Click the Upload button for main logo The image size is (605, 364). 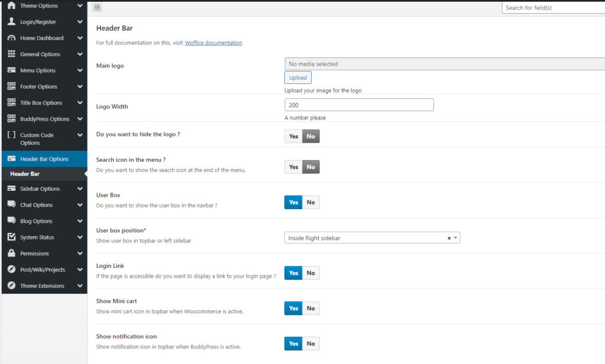(x=298, y=78)
